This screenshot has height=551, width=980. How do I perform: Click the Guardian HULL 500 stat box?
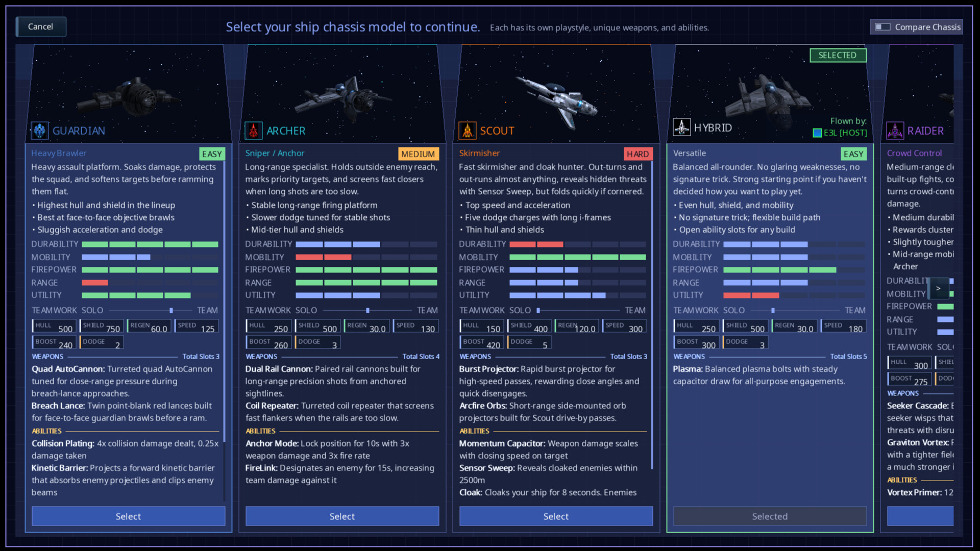click(x=54, y=327)
